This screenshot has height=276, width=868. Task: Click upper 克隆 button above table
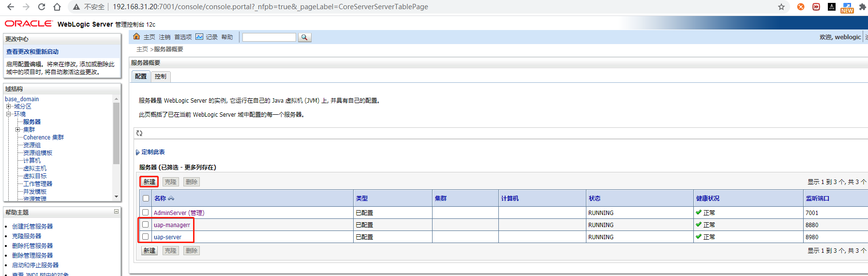(170, 182)
